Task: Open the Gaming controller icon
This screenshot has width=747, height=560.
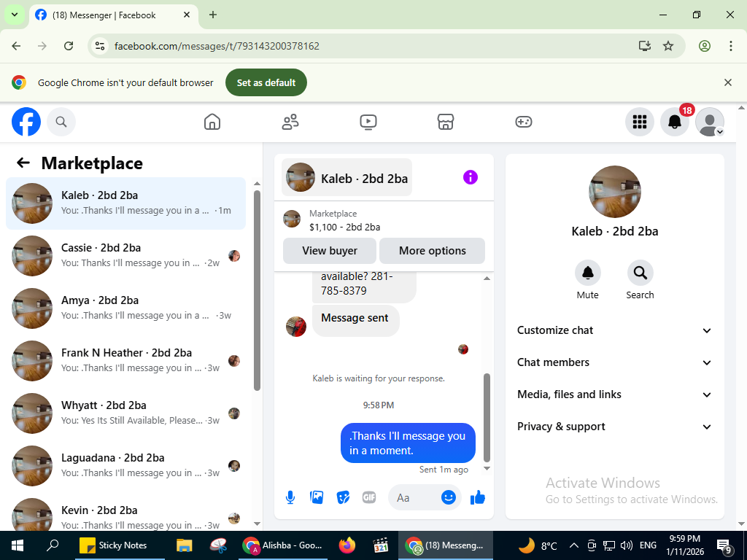Action: click(x=524, y=122)
